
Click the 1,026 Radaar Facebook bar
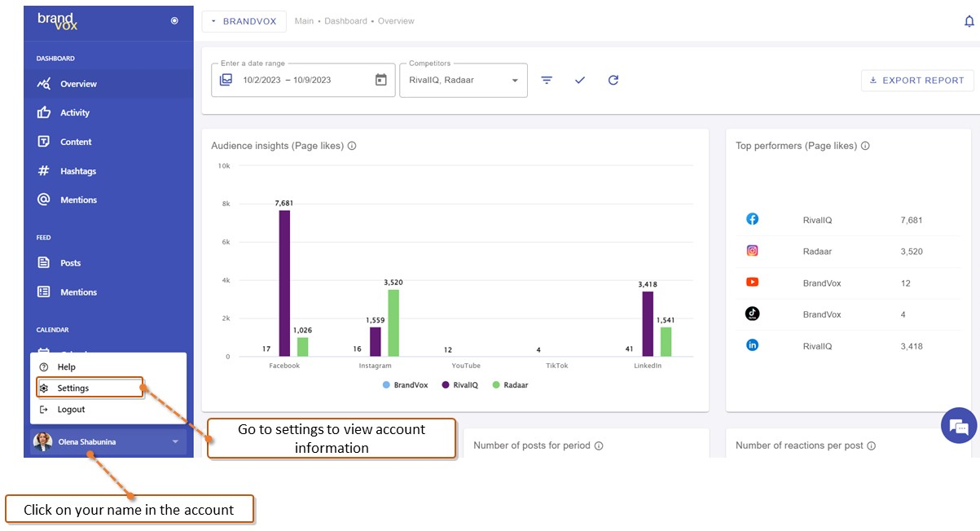(302, 347)
